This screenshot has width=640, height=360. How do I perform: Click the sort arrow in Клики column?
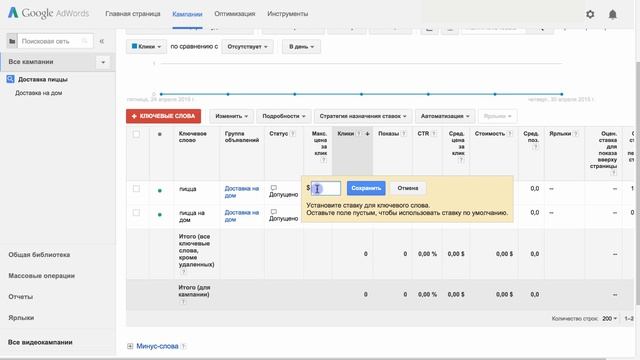click(367, 134)
